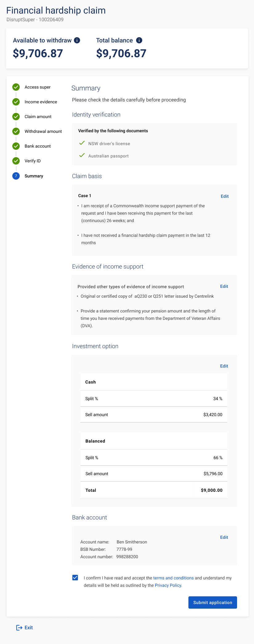This screenshot has height=644, width=254.
Task: Open the terms and conditions link
Action: point(173,578)
